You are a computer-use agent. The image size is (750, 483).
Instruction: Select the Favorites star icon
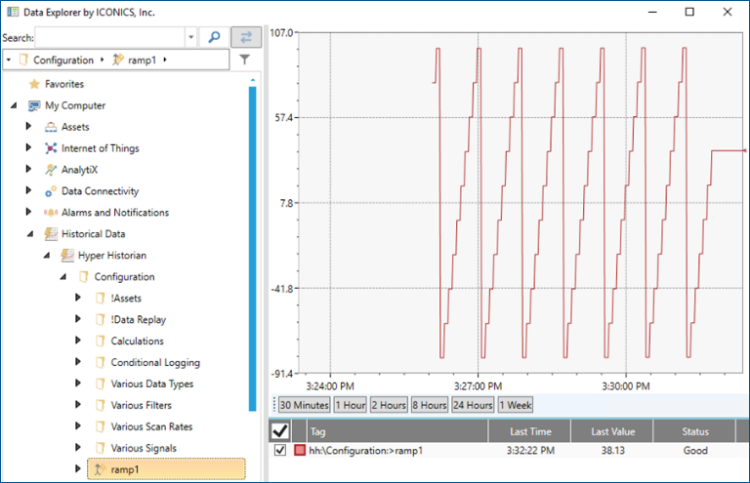[x=34, y=84]
